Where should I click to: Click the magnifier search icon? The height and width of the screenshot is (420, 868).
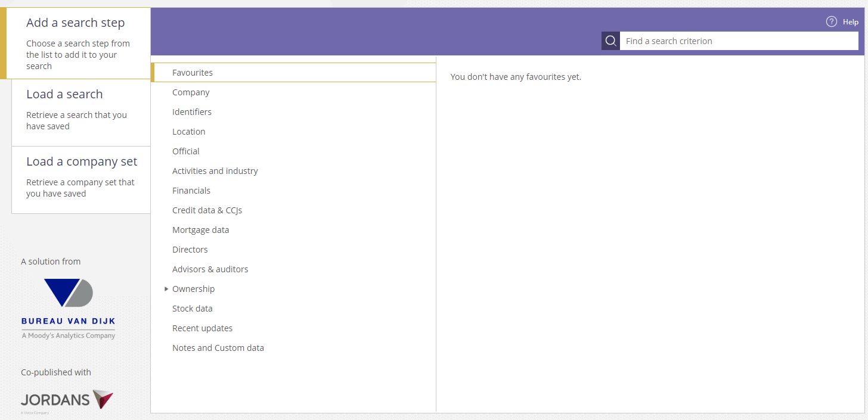pyautogui.click(x=610, y=41)
